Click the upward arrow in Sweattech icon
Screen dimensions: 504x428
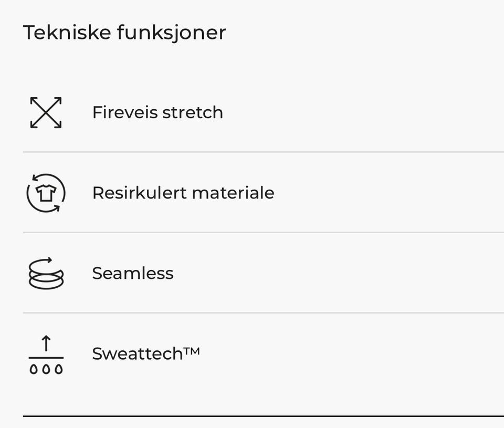click(46, 343)
